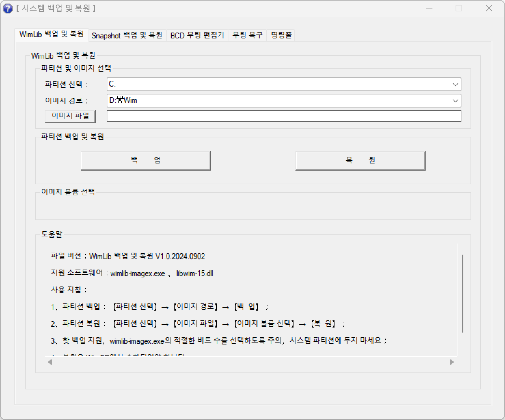This screenshot has width=505, height=420.
Task: Click help line 2 about 파티션 복원
Action: click(198, 324)
